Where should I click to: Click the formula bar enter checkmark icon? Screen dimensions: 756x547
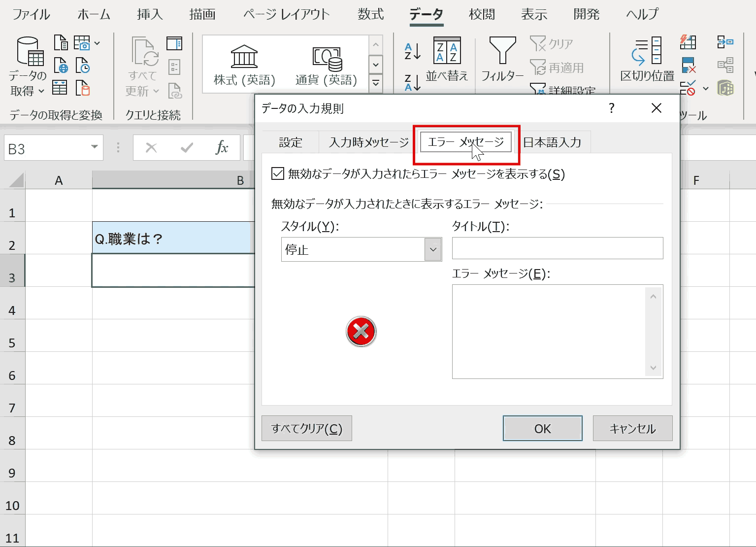[x=187, y=147]
